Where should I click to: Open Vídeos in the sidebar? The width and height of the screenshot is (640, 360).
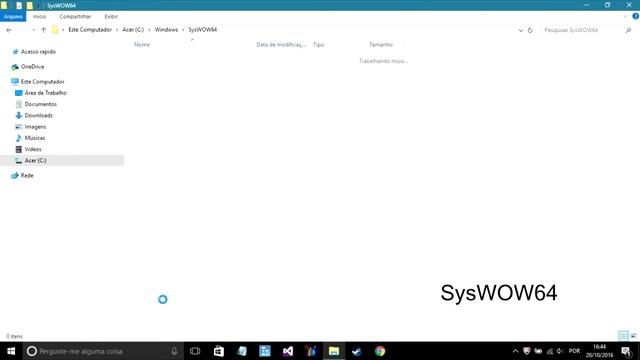pyautogui.click(x=33, y=149)
